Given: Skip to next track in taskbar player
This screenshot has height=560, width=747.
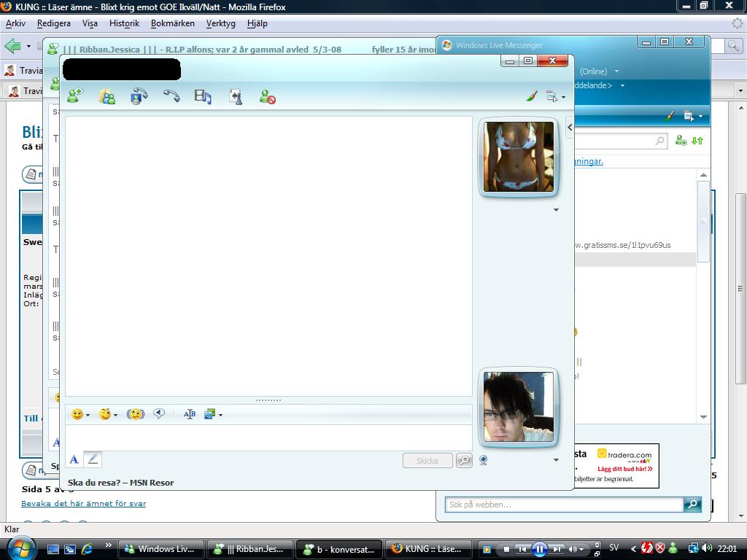Looking at the screenshot, I should click(555, 549).
